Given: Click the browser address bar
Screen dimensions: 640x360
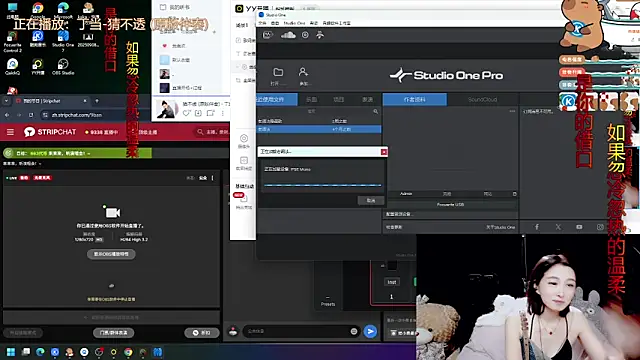Looking at the screenshot, I should click(x=135, y=115).
